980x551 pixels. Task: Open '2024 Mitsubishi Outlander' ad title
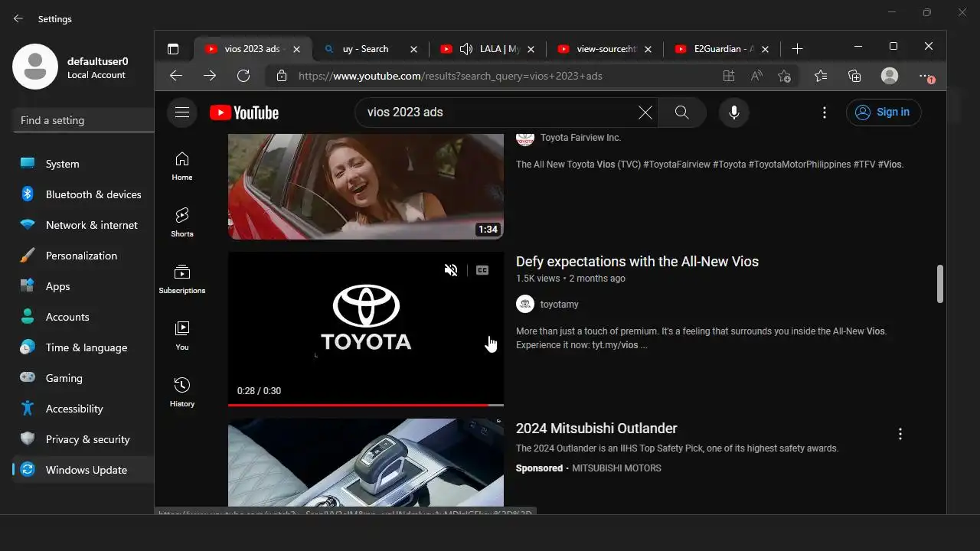point(596,429)
